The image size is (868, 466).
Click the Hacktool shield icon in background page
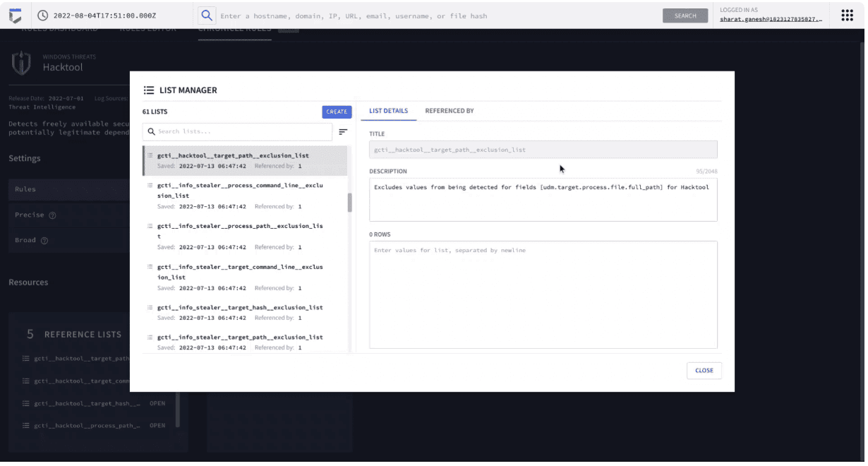pos(21,63)
